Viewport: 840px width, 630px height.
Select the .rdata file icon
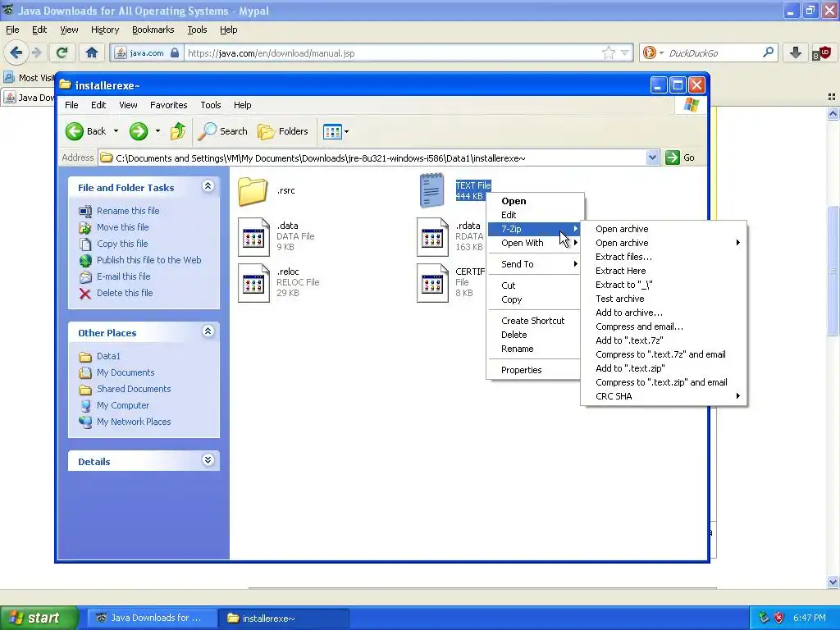432,237
